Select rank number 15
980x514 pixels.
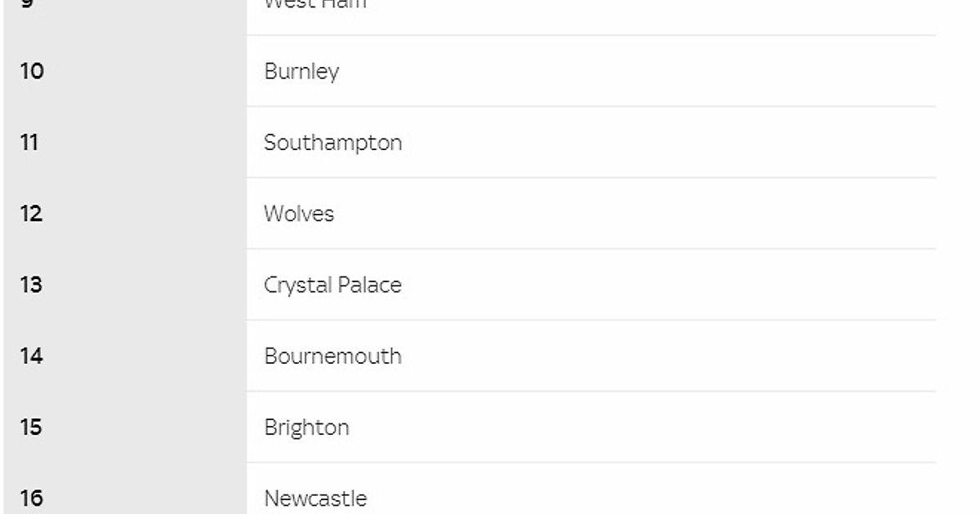31,428
